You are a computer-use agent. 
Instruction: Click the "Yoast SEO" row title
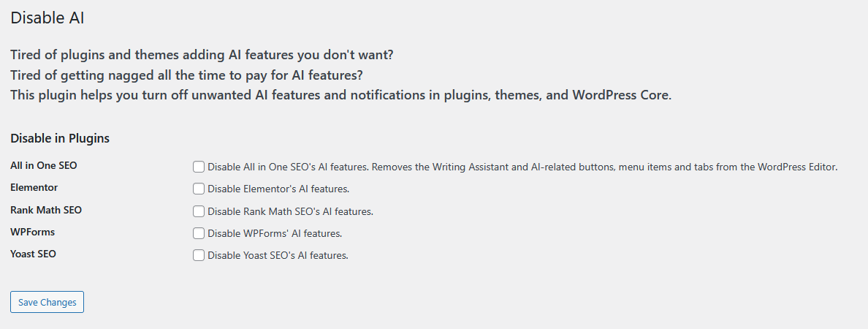34,254
